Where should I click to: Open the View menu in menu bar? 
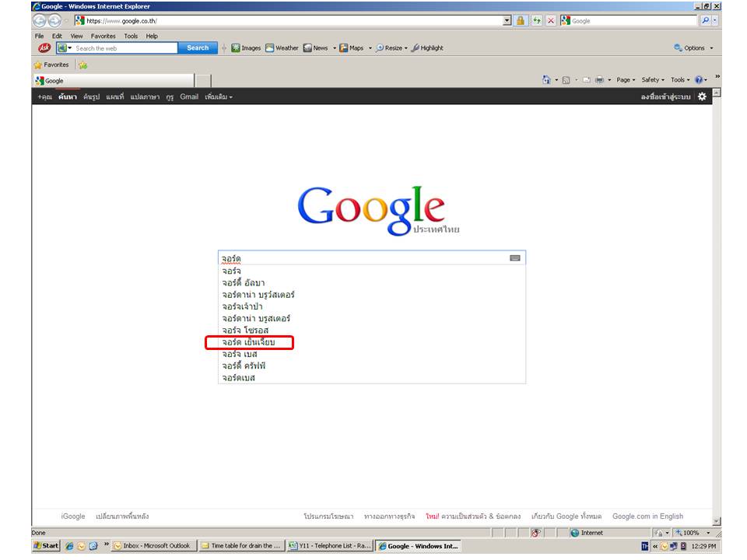(x=76, y=36)
